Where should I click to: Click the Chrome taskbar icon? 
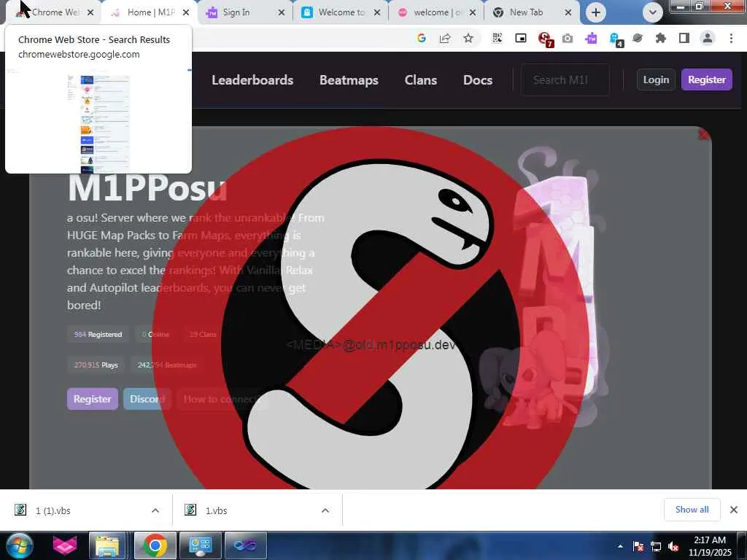(155, 545)
